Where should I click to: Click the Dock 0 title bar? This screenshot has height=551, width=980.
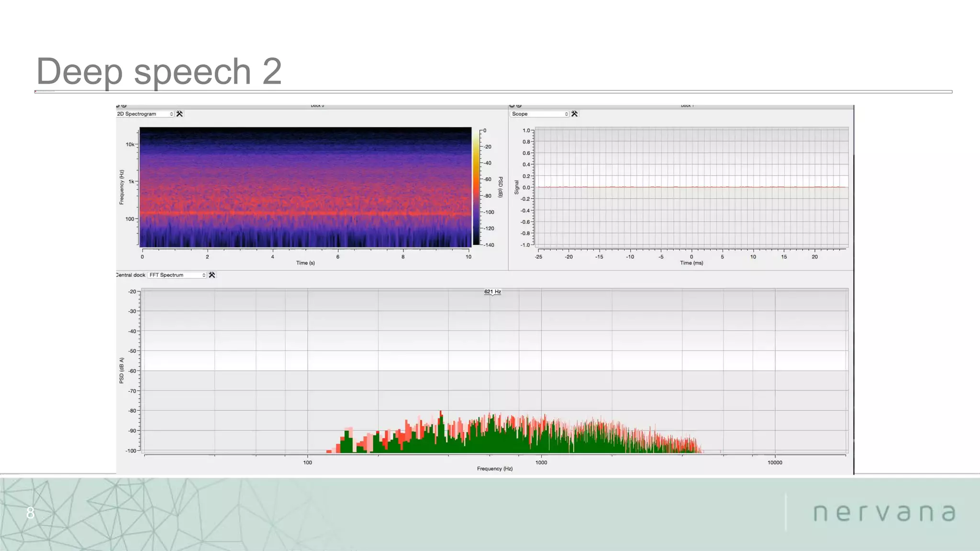click(x=317, y=106)
